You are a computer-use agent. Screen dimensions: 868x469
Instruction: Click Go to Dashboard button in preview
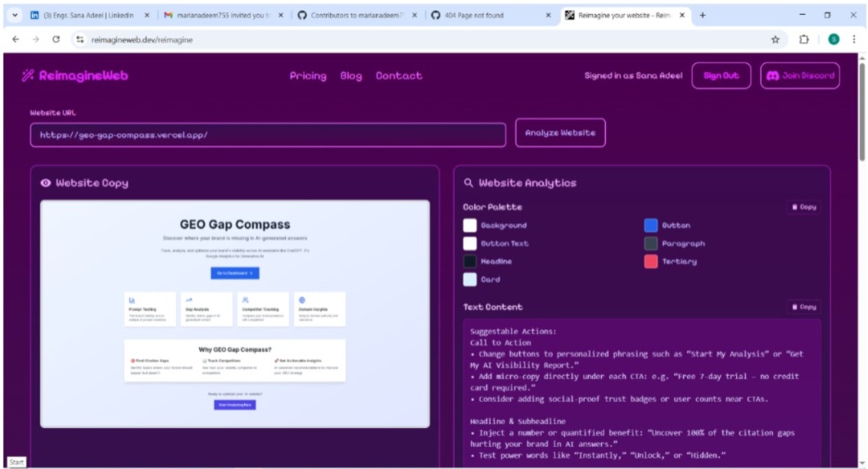[235, 273]
